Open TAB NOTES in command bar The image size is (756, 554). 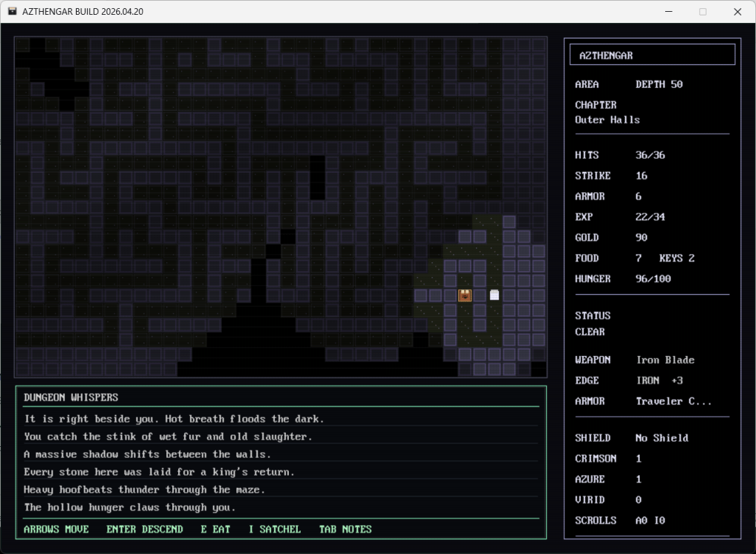[345, 529]
